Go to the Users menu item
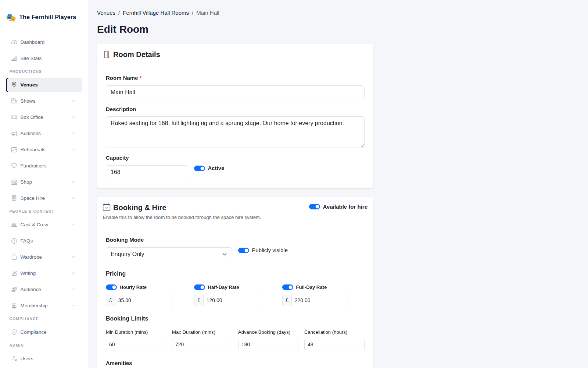This screenshot has width=588, height=368. [x=44, y=358]
